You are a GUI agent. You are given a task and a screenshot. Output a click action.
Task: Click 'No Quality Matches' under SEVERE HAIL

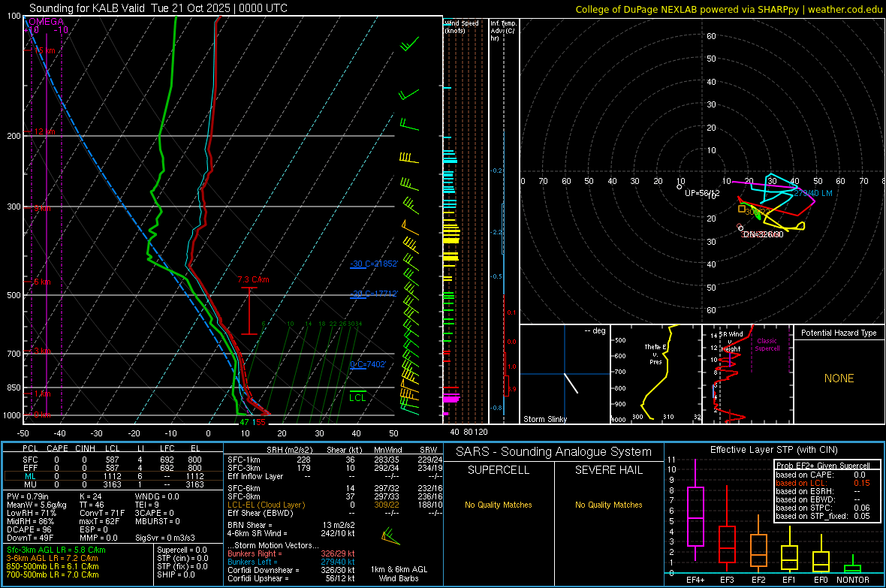click(x=608, y=505)
